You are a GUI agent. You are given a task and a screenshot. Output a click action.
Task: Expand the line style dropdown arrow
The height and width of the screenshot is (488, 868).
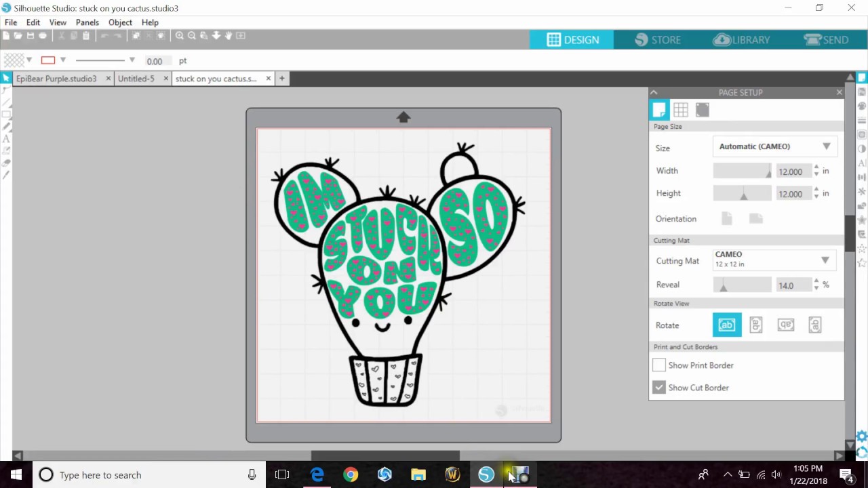coord(132,60)
